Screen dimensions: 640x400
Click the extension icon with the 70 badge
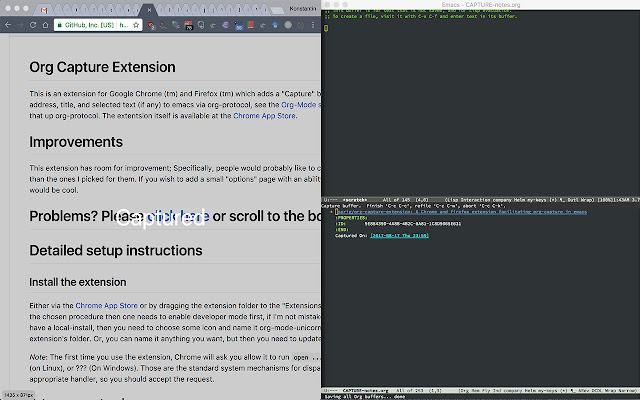click(188, 25)
